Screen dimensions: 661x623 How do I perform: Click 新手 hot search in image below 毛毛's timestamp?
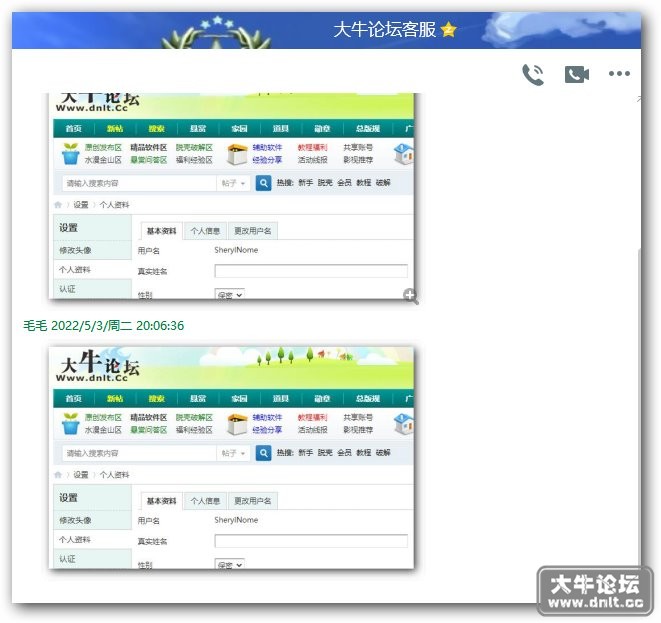pyautogui.click(x=306, y=453)
